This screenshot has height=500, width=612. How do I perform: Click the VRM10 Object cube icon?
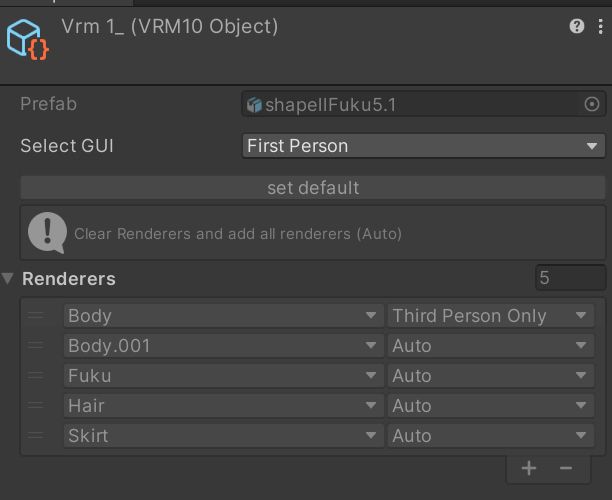coord(26,38)
